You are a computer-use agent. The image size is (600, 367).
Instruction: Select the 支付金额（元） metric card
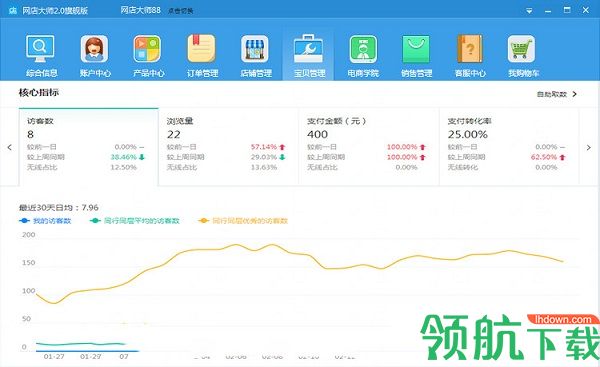368,147
